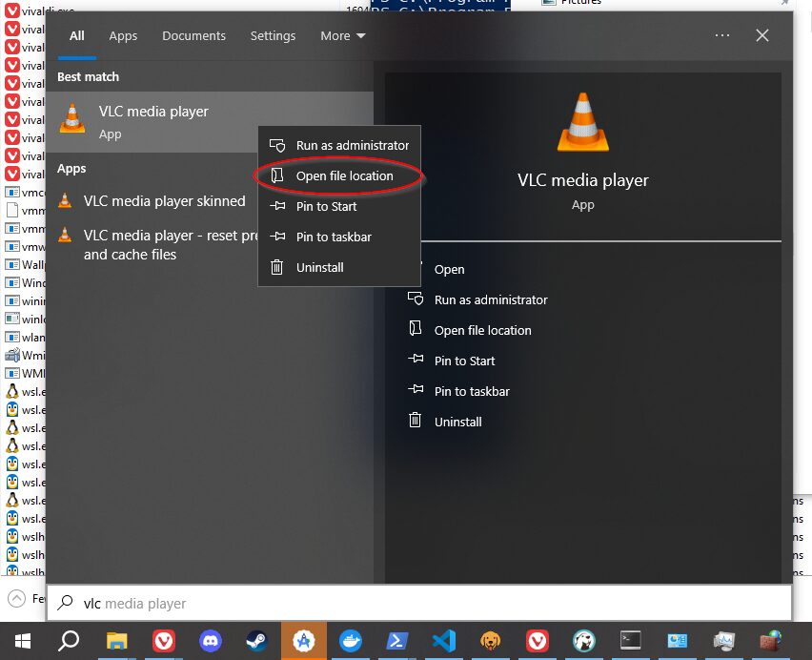Click Uninstall trash icon in context menu
The width and height of the screenshot is (812, 660).
point(277,267)
